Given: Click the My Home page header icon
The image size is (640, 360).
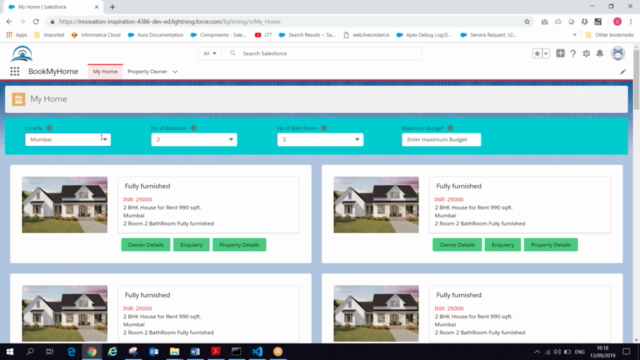Looking at the screenshot, I should [18, 99].
